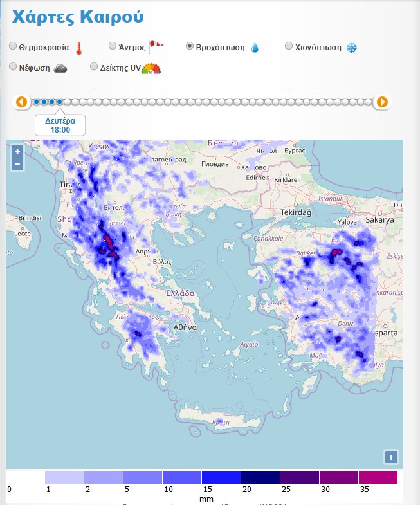Click the thermometer icon next to Θερμοκρασία
The image size is (420, 505).
[79, 48]
